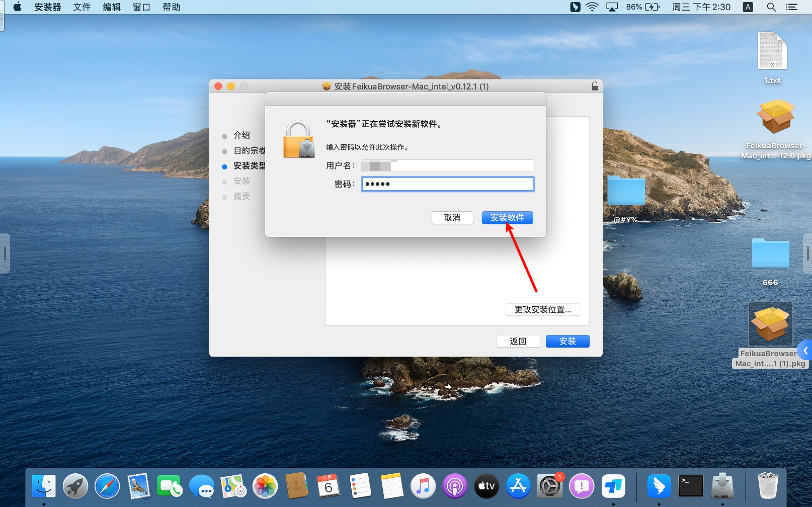Launch Safari from the Dock
This screenshot has width=812, height=507.
107,486
